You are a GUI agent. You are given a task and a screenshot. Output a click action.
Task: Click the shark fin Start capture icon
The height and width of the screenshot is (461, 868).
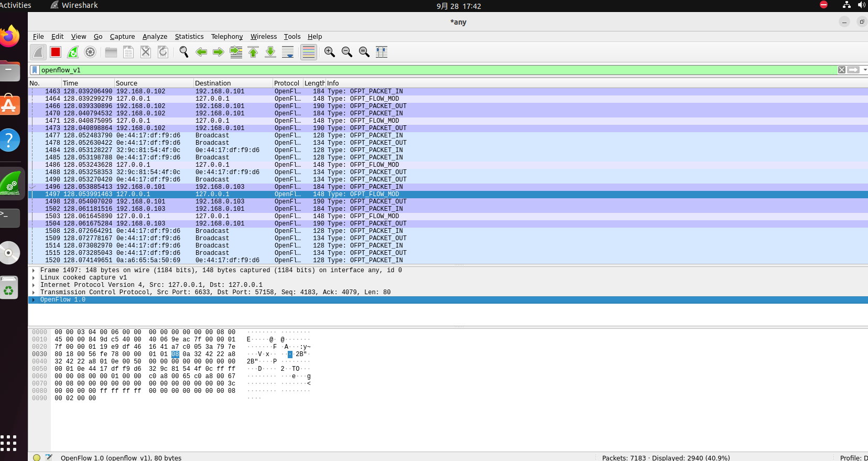[x=38, y=52]
